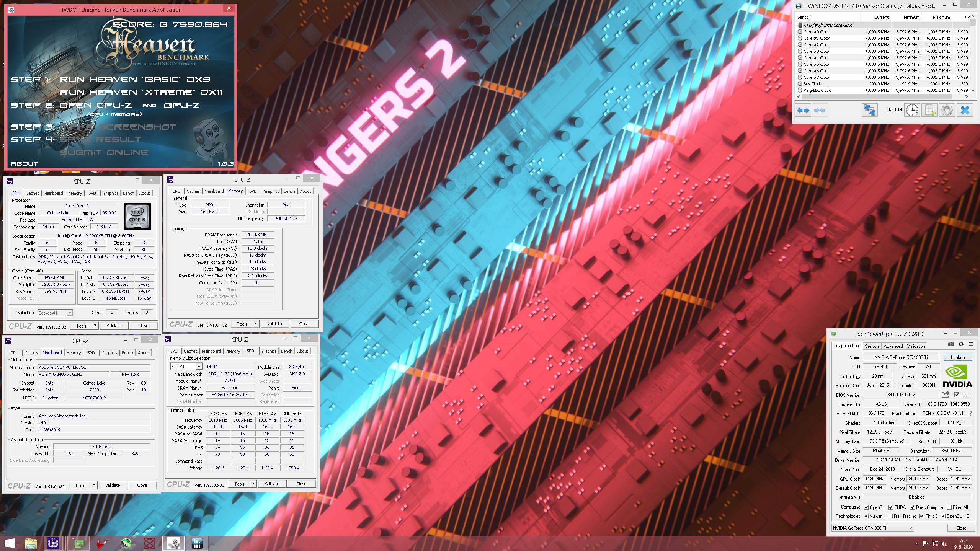Click HWiNFO taskbar icon
Screen dimensions: 980x551
[197, 543]
